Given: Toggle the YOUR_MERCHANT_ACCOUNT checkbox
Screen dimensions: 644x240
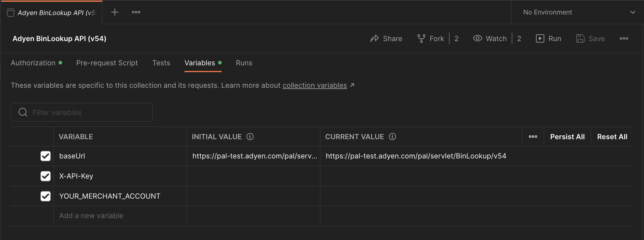Looking at the screenshot, I should 46,196.
